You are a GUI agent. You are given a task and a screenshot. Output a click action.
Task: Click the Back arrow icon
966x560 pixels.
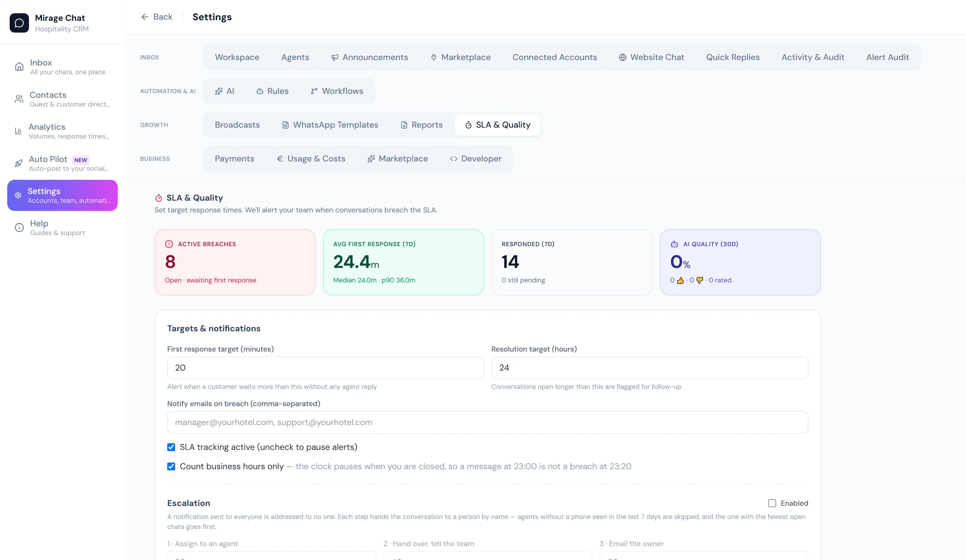[x=145, y=17]
